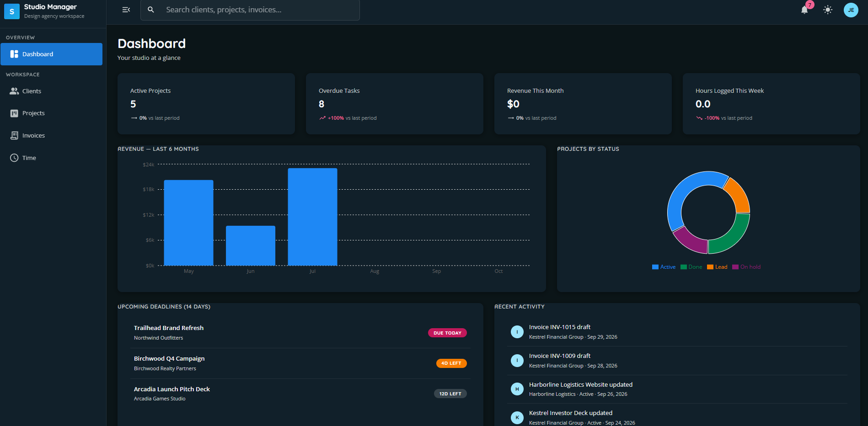The width and height of the screenshot is (868, 426).
Task: Open Dashboard in the sidebar
Action: pos(51,54)
